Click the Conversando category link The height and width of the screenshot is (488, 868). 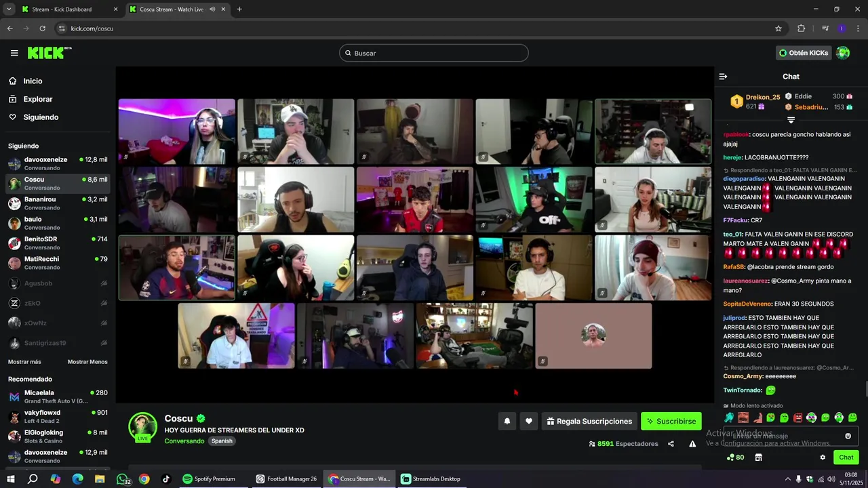click(x=184, y=441)
